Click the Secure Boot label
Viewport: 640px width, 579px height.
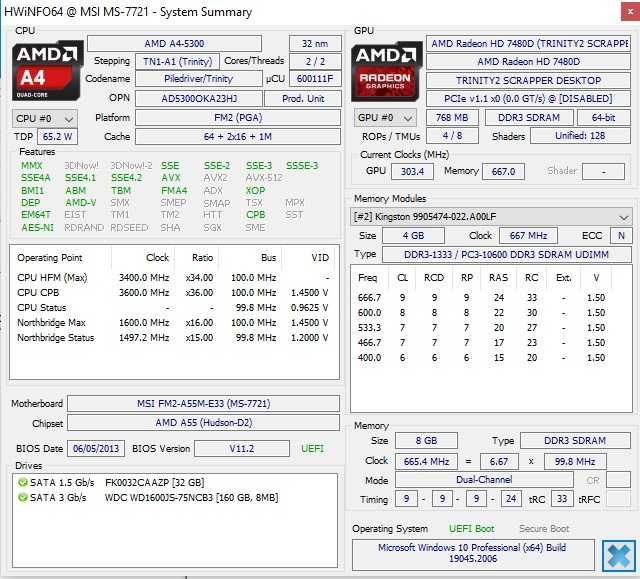click(x=544, y=529)
